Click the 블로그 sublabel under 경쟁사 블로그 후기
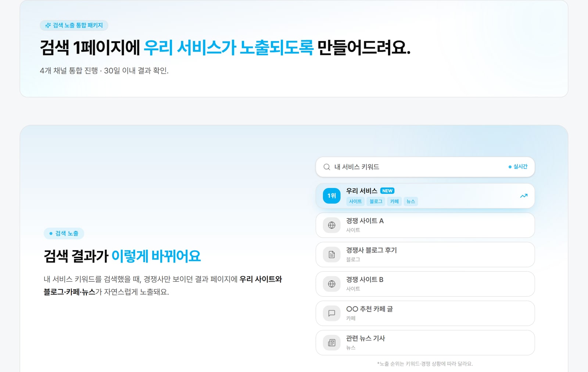 coord(353,259)
